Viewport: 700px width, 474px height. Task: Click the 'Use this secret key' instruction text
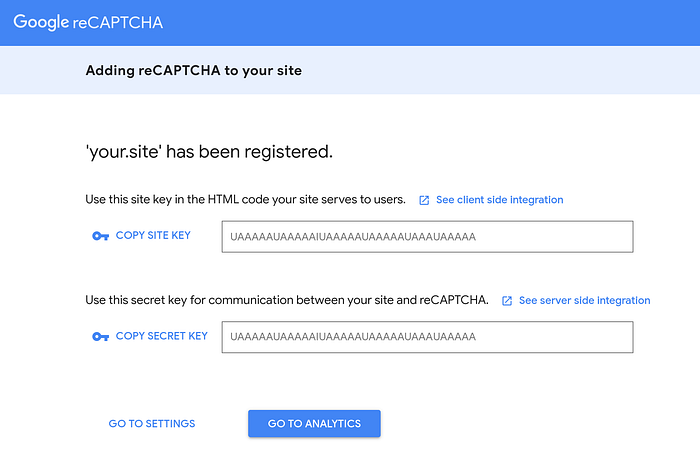287,300
